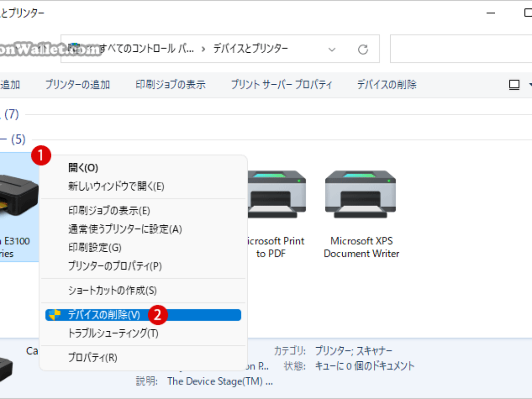Open the address bar history dropdown
532x399 pixels.
[x=332, y=49]
